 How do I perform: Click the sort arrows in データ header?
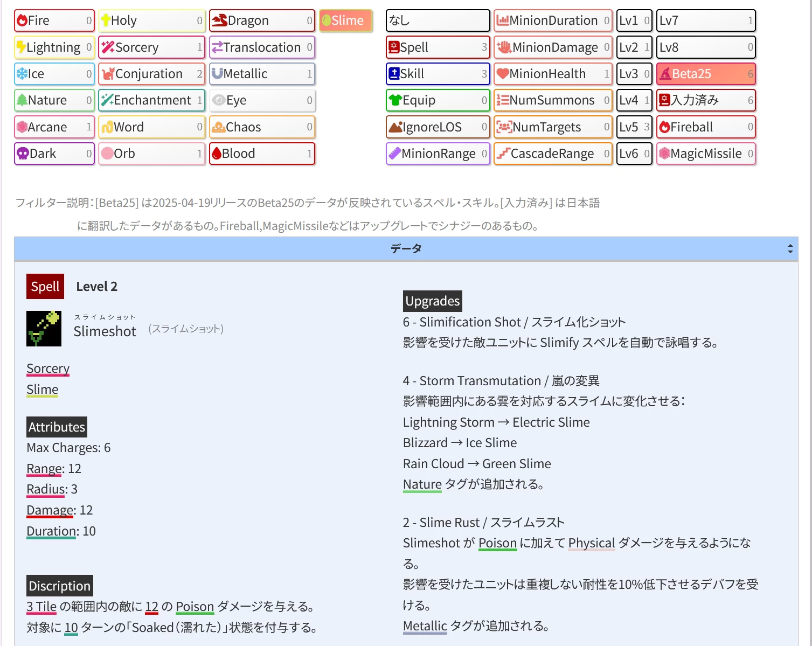click(790, 248)
